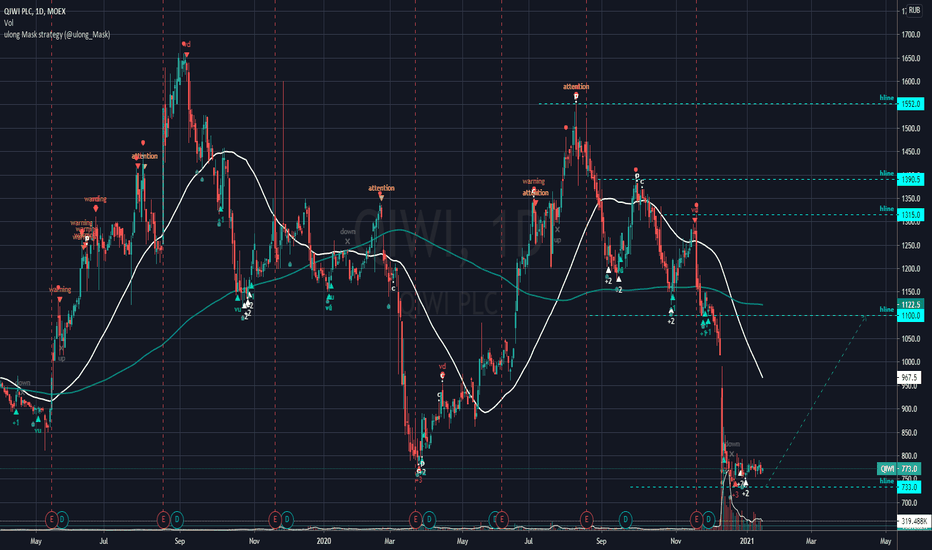Select the earnings E marker after Nov 2020
Image resolution: width=932 pixels, height=550 pixels.
click(697, 520)
